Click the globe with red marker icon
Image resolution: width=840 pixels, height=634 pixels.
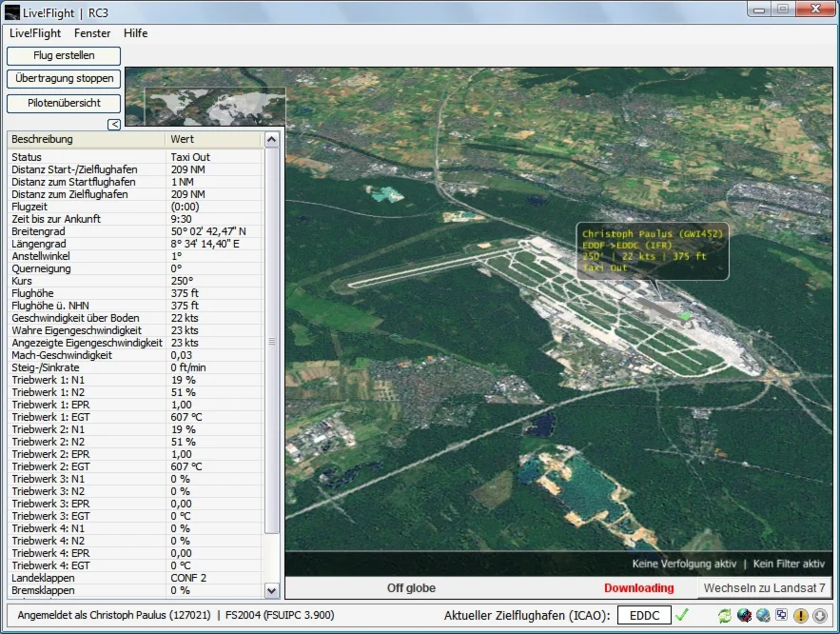pyautogui.click(x=745, y=616)
